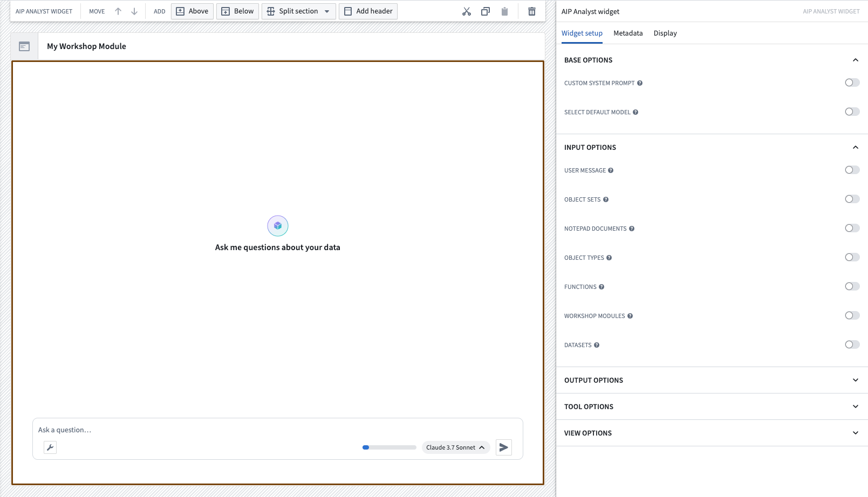Insert a section Below using the Below button
The height and width of the screenshot is (497, 868).
[x=237, y=11]
